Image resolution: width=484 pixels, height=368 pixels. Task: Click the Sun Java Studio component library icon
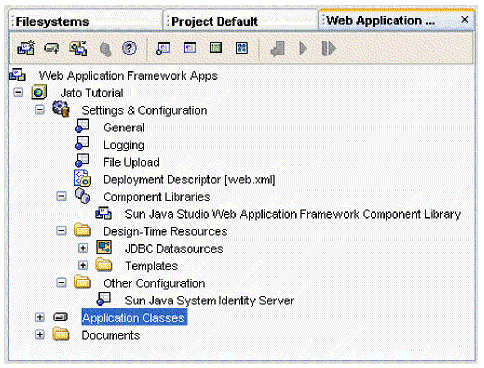pos(104,213)
